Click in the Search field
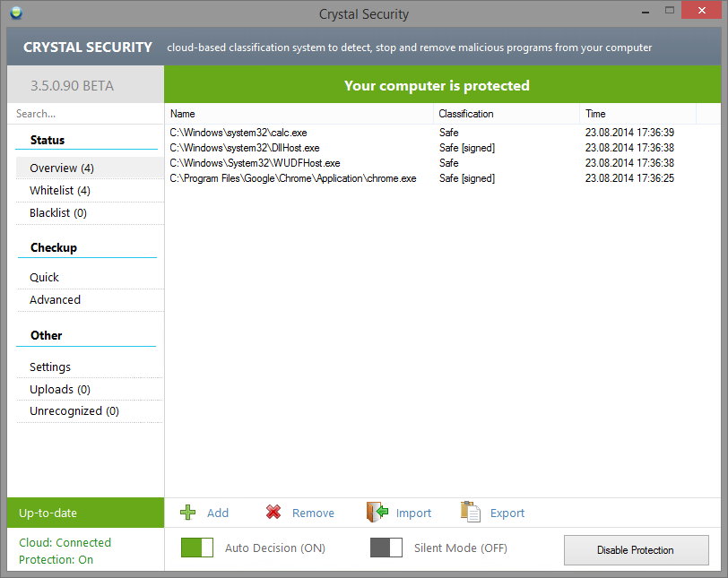Viewport: 728px width, 578px height. [85, 114]
